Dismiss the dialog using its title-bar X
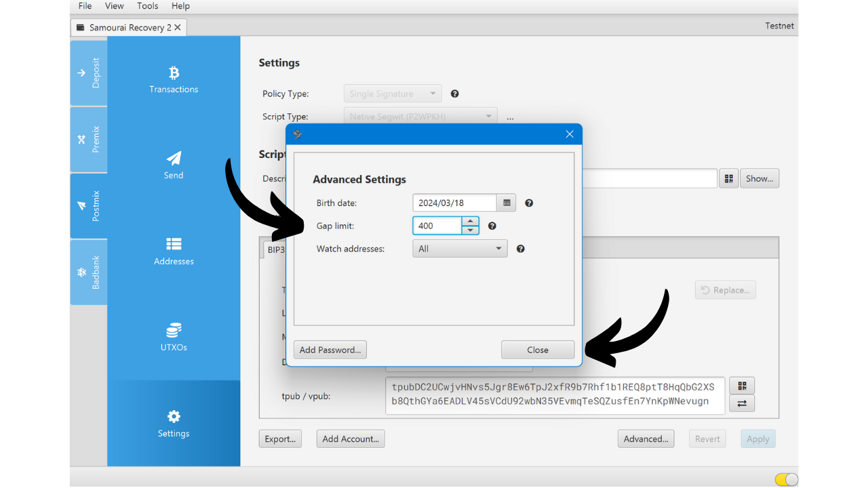 coord(570,134)
